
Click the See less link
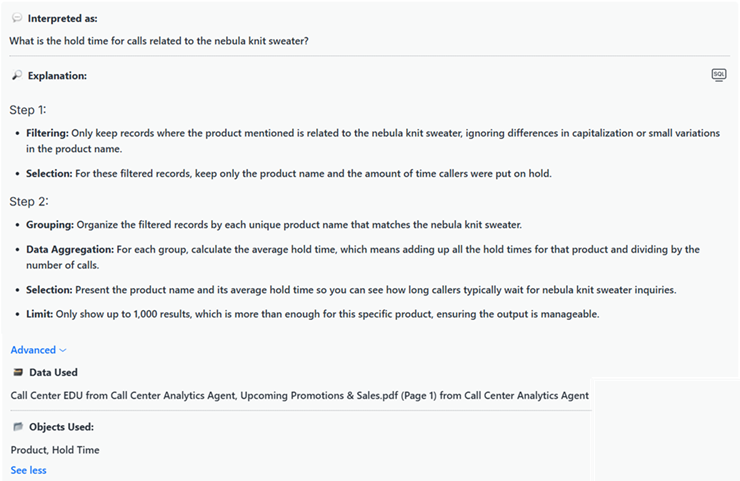tap(28, 470)
